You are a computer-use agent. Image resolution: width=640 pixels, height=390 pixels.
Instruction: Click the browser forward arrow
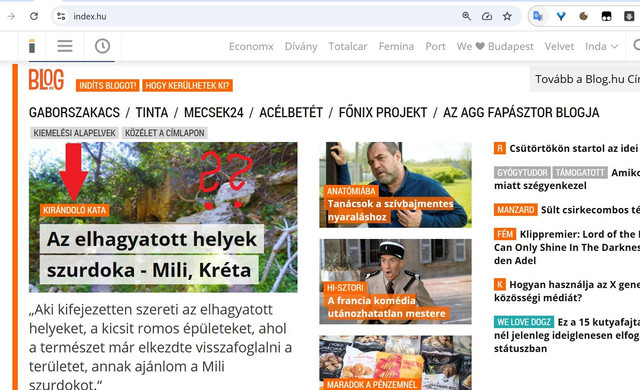(x=11, y=16)
